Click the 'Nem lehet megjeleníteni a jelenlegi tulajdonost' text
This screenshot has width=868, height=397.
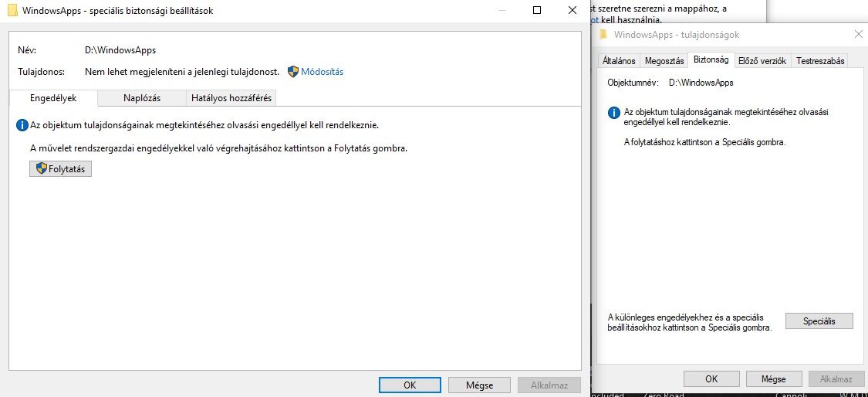pyautogui.click(x=182, y=72)
